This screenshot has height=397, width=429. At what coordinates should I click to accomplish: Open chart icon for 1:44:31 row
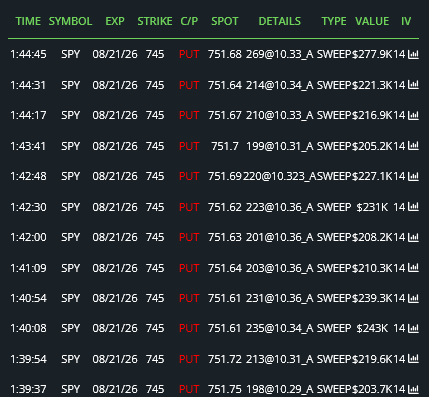tap(413, 85)
